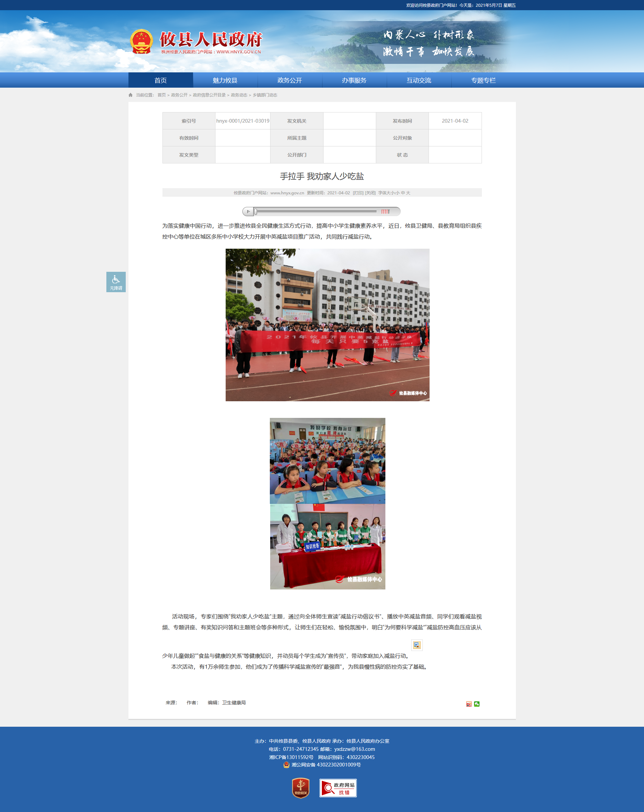The image size is (644, 812).
Task: Click the home icon in breadcrumb
Action: click(x=130, y=95)
